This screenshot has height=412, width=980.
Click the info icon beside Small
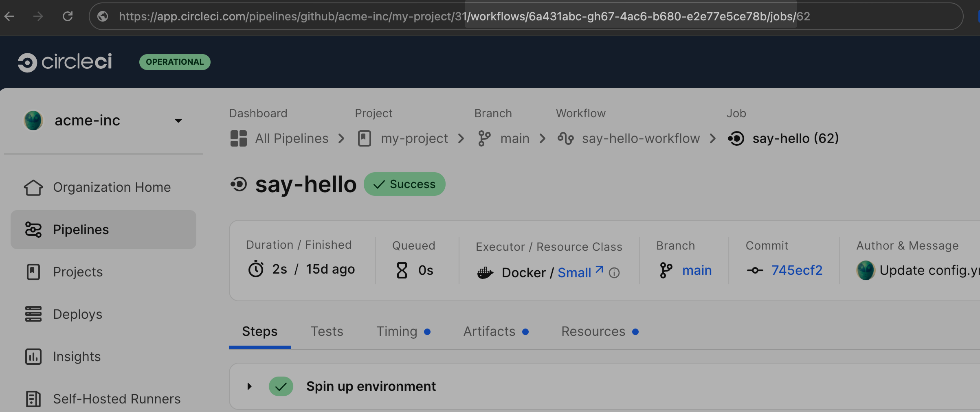tap(614, 273)
